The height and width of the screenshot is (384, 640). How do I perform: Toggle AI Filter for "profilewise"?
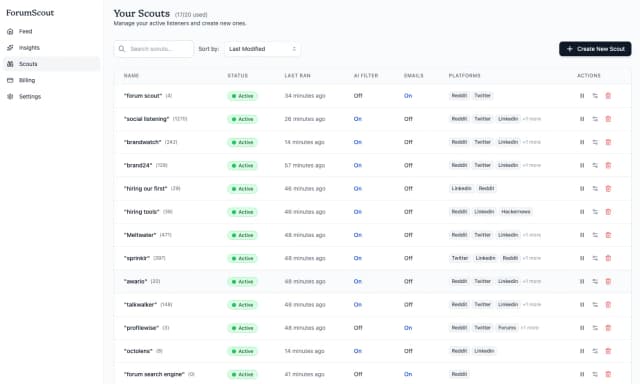click(x=358, y=328)
